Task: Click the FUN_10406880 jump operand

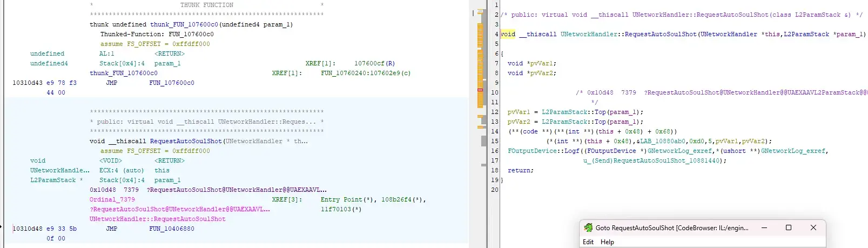Action: click(x=172, y=229)
